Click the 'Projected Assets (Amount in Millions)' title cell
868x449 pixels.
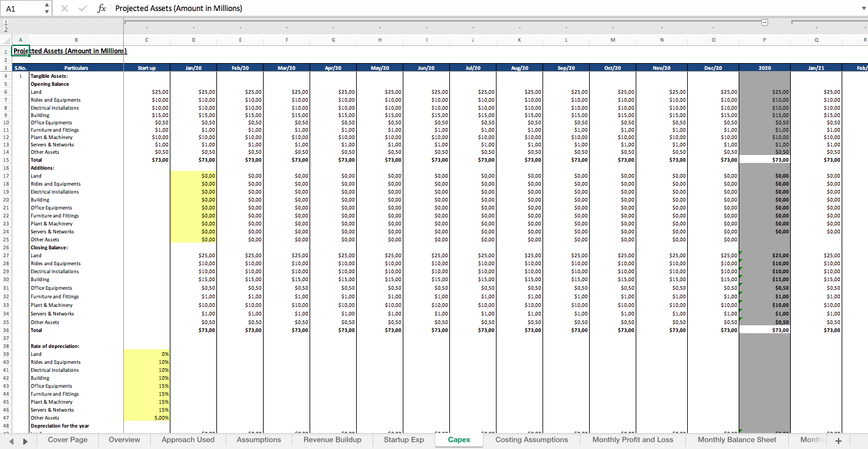(70, 51)
